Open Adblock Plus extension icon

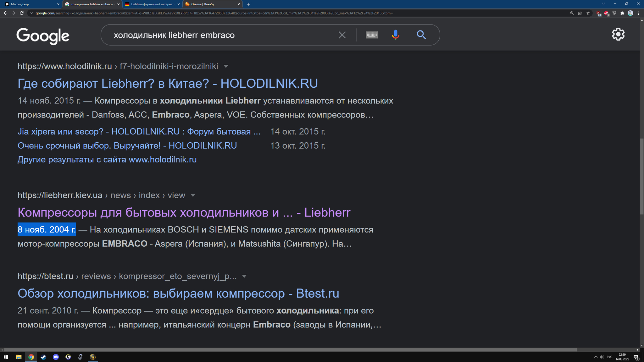606,13
